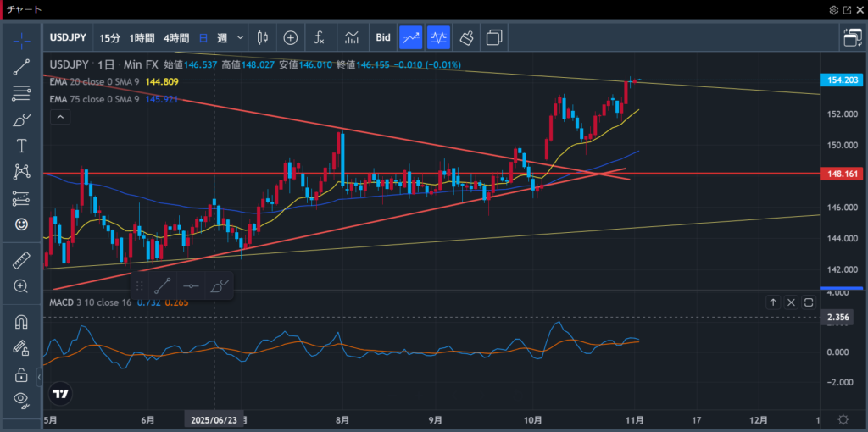Open the indicators fx button
Viewport: 868px width, 432px height.
coord(319,37)
